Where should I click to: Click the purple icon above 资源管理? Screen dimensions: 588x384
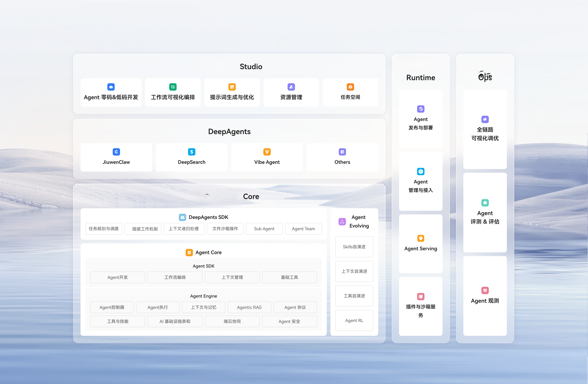point(291,87)
